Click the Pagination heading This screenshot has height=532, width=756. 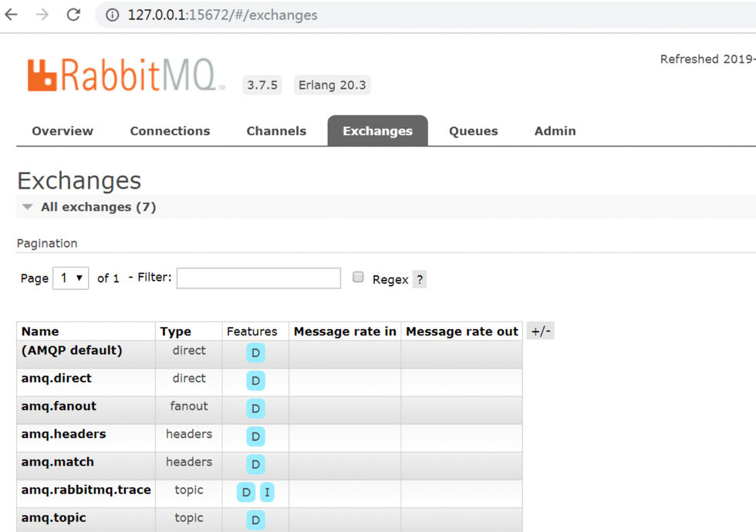47,244
